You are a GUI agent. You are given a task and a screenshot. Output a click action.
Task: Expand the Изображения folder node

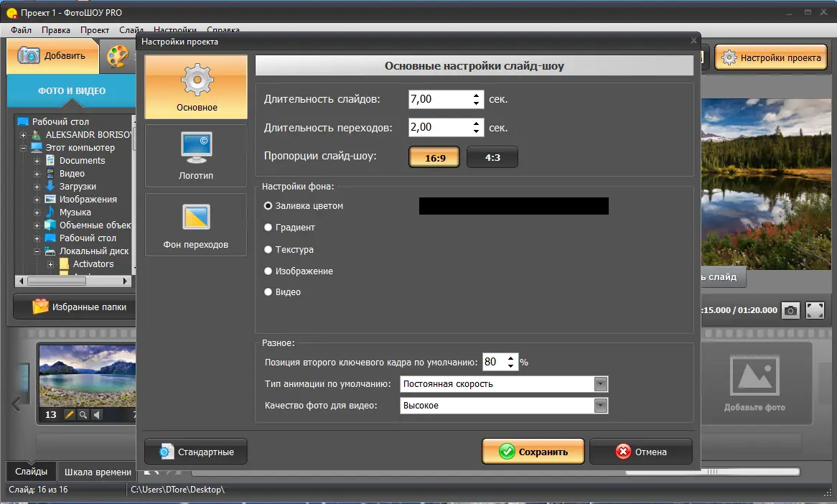point(37,199)
